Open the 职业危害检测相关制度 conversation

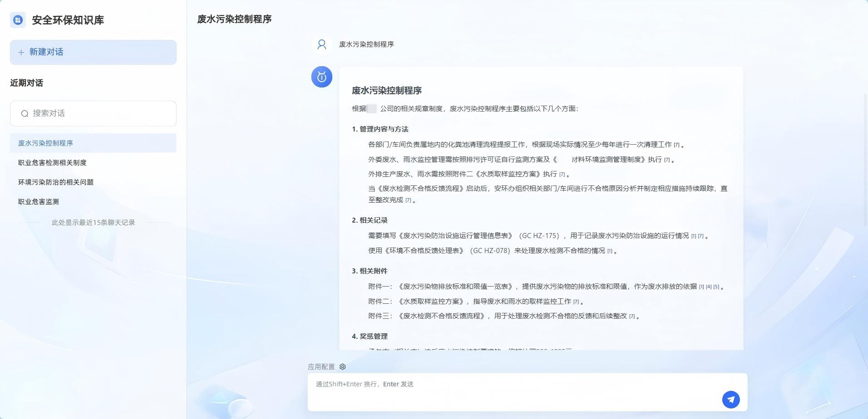52,163
